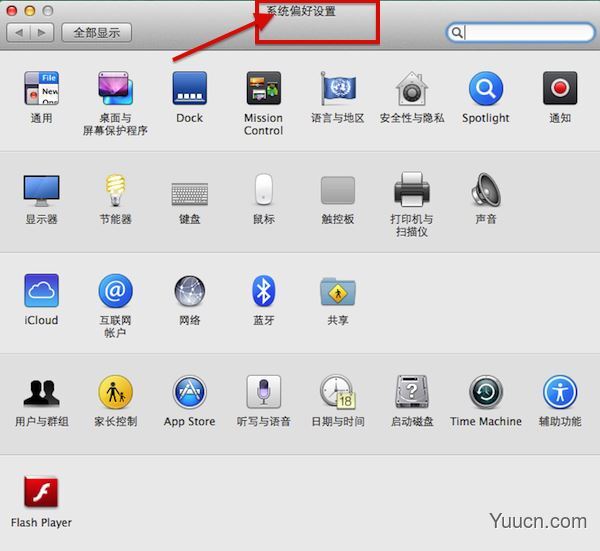The width and height of the screenshot is (600, 551).
Task: Open the App Store preferences
Action: pos(189,392)
